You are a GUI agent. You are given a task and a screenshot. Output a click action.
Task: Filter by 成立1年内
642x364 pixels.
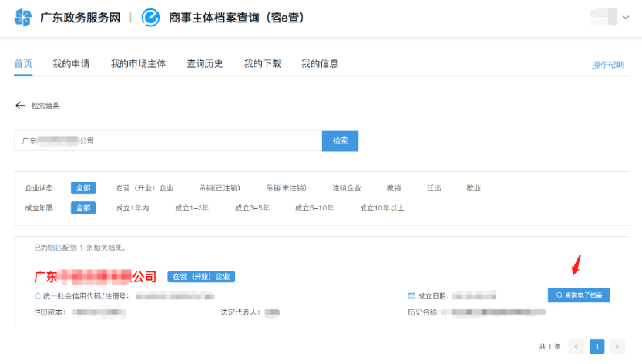pos(132,208)
